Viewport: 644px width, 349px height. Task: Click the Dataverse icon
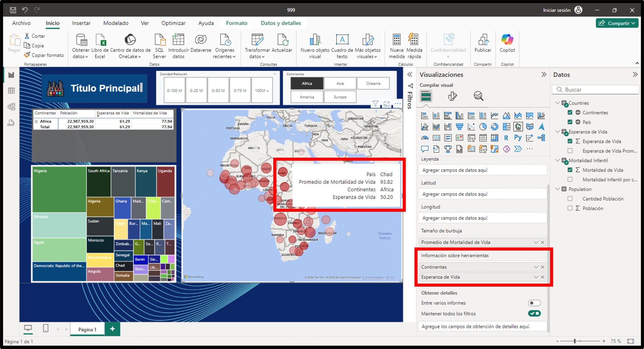click(x=201, y=42)
